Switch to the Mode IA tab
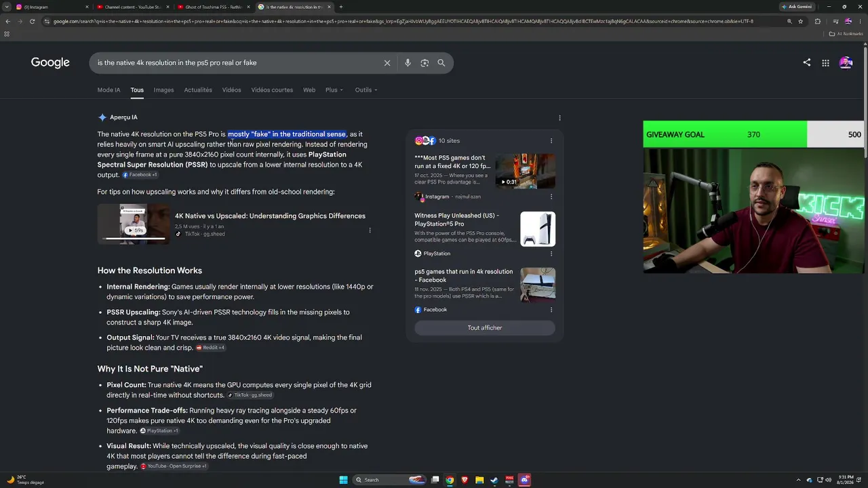Screen dimensions: 868x488 coord(108,90)
